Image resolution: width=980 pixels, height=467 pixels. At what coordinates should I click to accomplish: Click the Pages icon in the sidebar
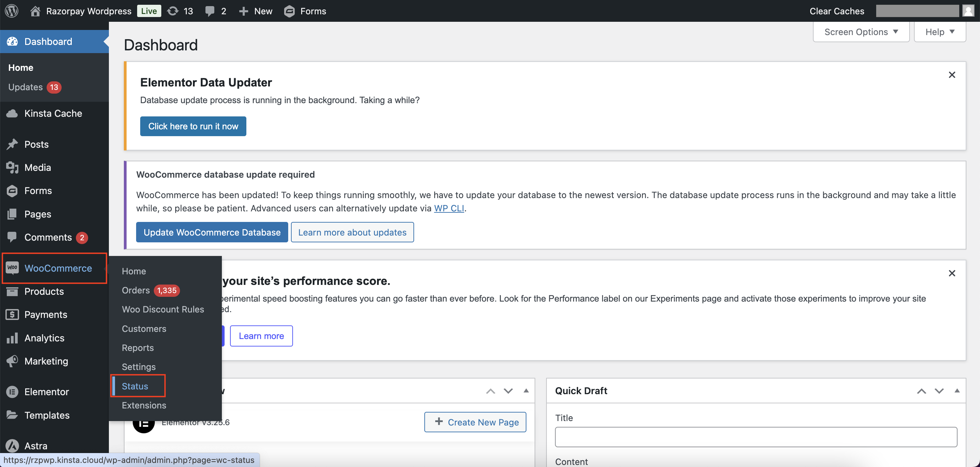pos(12,214)
